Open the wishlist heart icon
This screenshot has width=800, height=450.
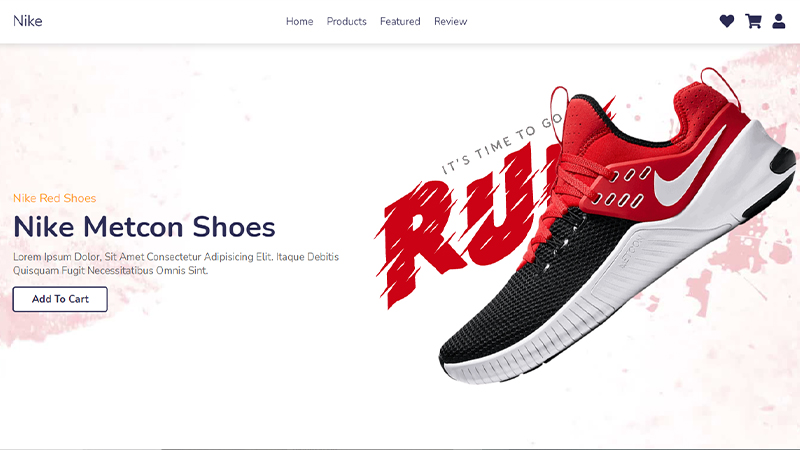(x=727, y=21)
